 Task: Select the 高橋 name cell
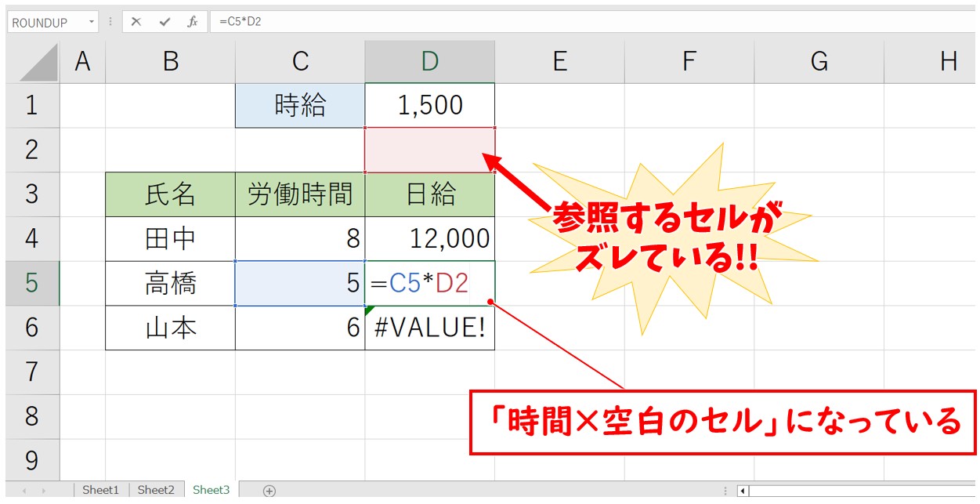coord(170,283)
